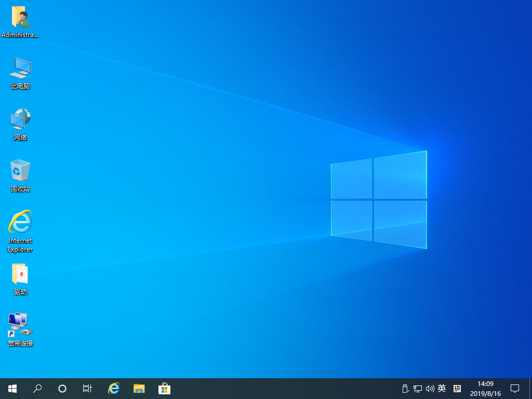Open the 网络 Network icon
532x399 pixels.
[x=20, y=124]
